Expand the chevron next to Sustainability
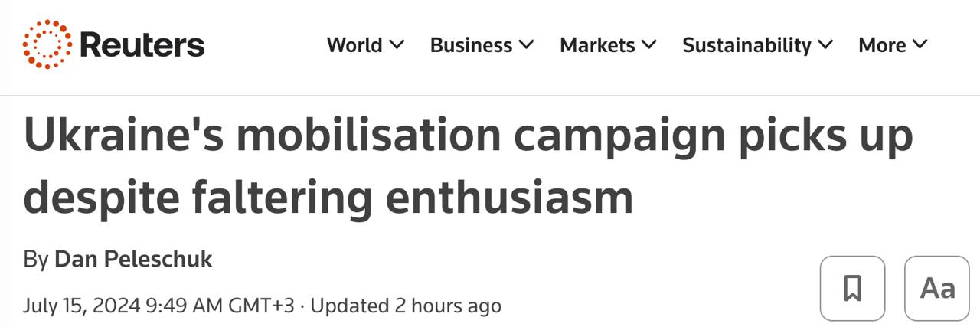Viewport: 980px width, 327px height. click(x=825, y=45)
